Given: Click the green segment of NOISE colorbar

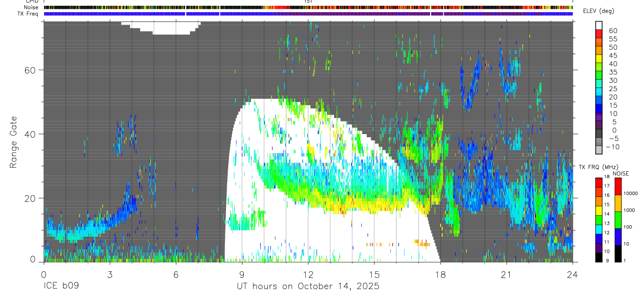Looking at the screenshot, I should tap(618, 220).
